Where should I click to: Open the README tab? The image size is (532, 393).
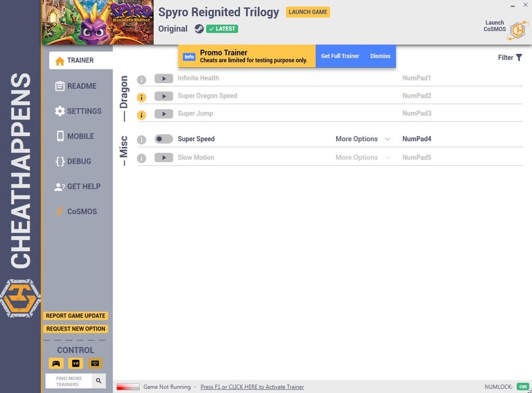point(75,86)
